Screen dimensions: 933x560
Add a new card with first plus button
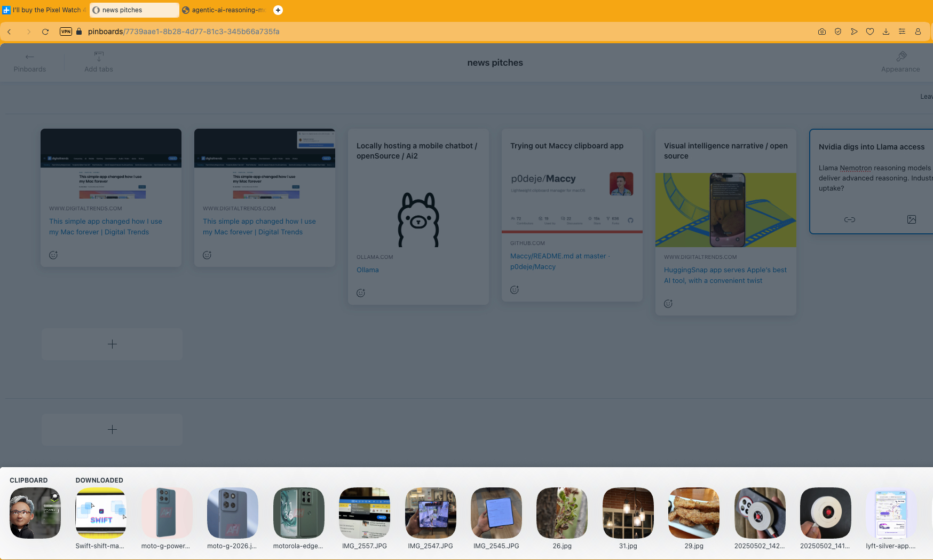(x=112, y=344)
